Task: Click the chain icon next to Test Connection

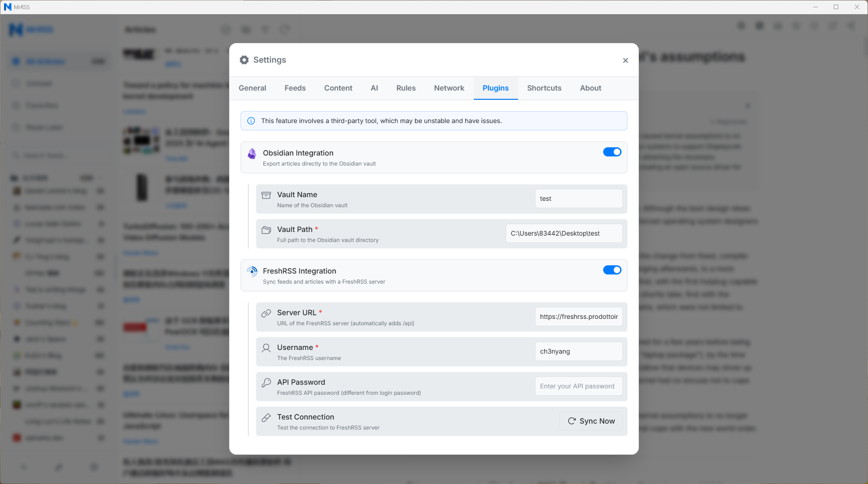Action: [266, 418]
